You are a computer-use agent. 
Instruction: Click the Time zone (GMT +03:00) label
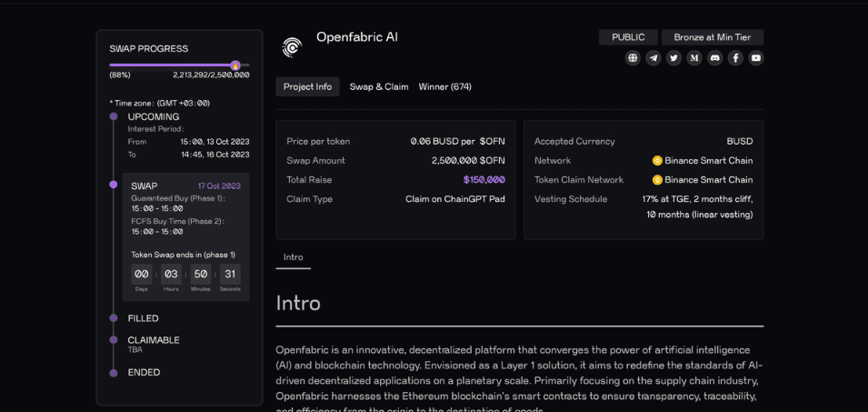click(x=160, y=103)
